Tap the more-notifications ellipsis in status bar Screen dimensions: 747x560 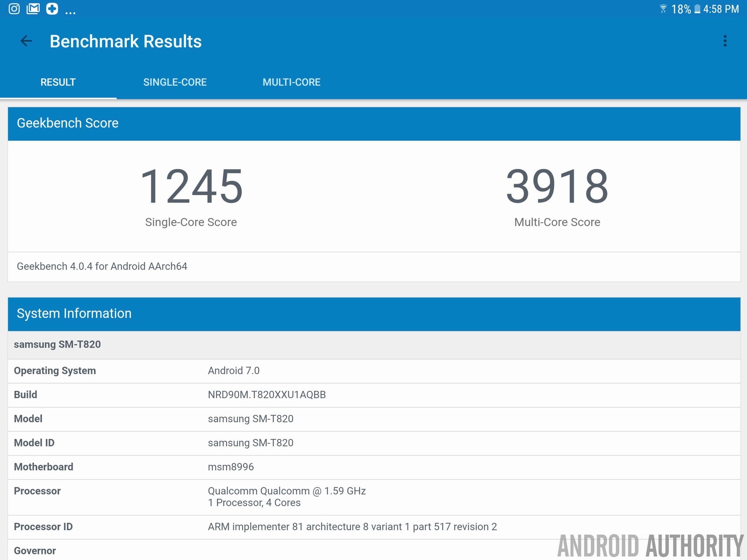pos(70,12)
